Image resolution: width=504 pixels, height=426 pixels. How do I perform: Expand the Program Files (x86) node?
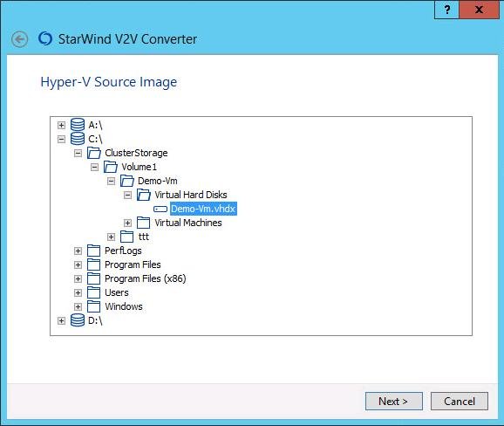point(78,279)
